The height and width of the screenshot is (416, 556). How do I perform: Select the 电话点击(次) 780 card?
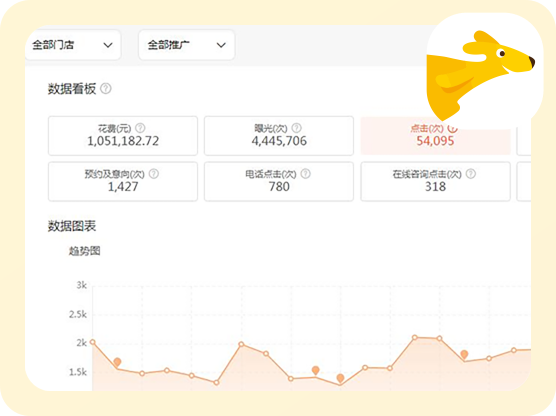279,181
